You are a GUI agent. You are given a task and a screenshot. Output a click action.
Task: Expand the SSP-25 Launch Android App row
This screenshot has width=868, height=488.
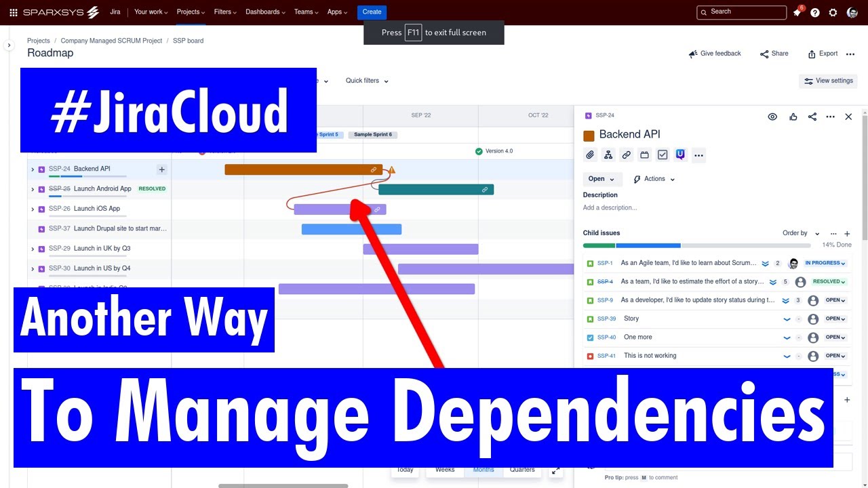[33, 189]
